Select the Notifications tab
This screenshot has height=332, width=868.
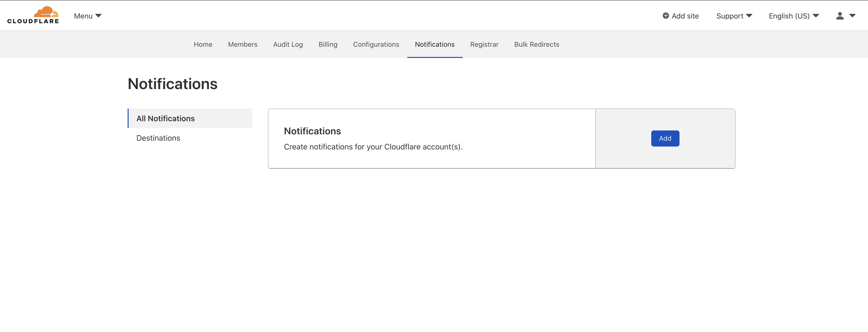click(435, 45)
